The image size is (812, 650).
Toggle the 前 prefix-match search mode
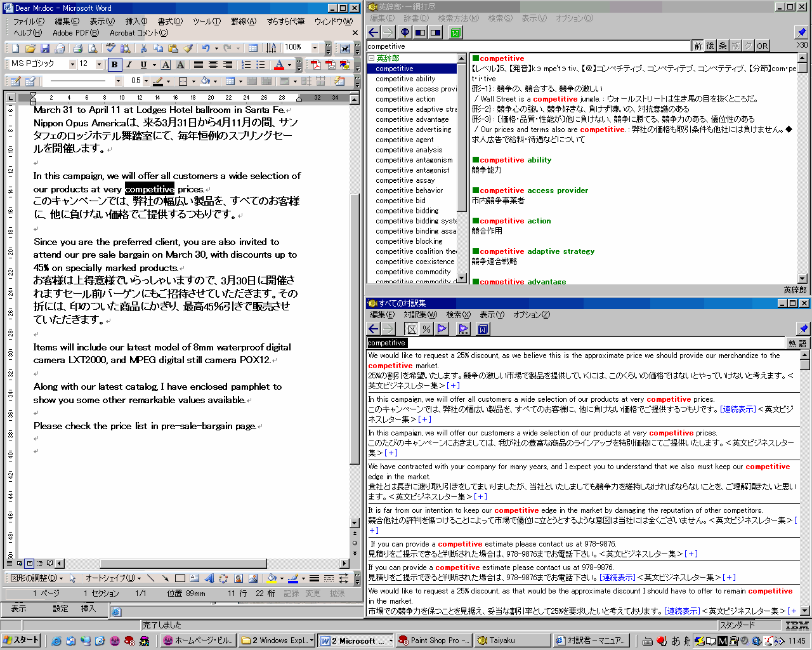click(x=698, y=46)
